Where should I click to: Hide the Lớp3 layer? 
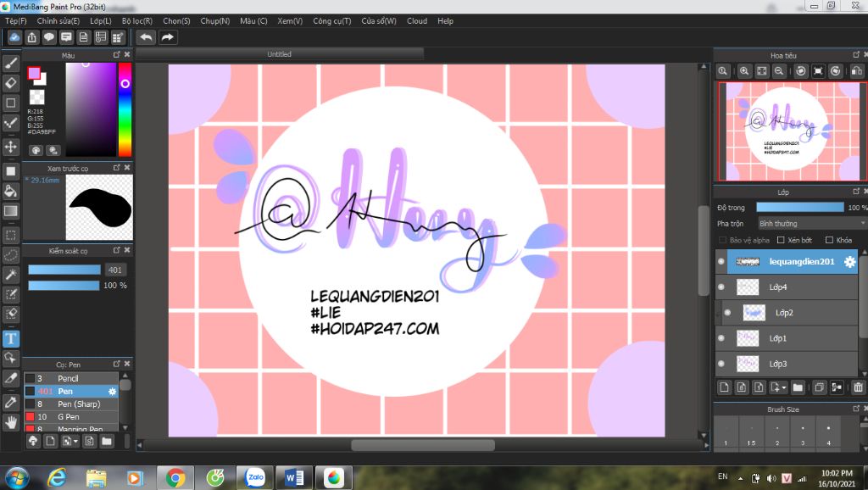tap(721, 364)
